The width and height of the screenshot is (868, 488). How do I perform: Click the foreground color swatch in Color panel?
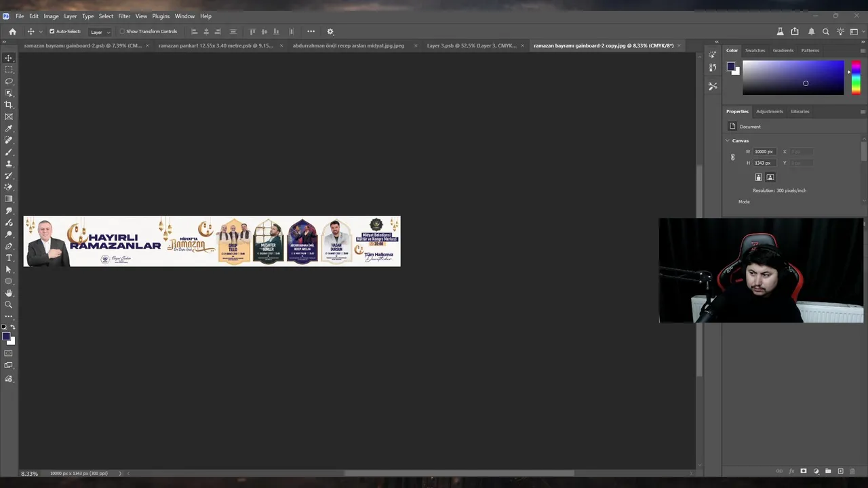(x=730, y=66)
